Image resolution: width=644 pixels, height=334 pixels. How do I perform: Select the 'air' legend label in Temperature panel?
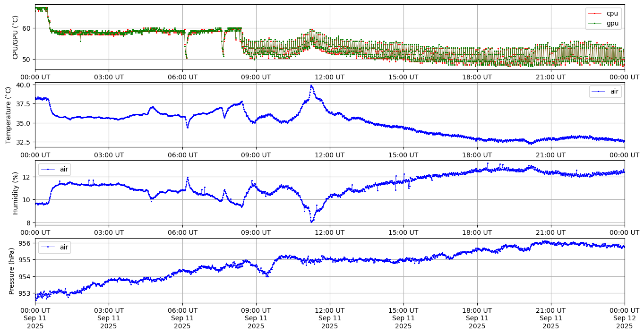[614, 92]
